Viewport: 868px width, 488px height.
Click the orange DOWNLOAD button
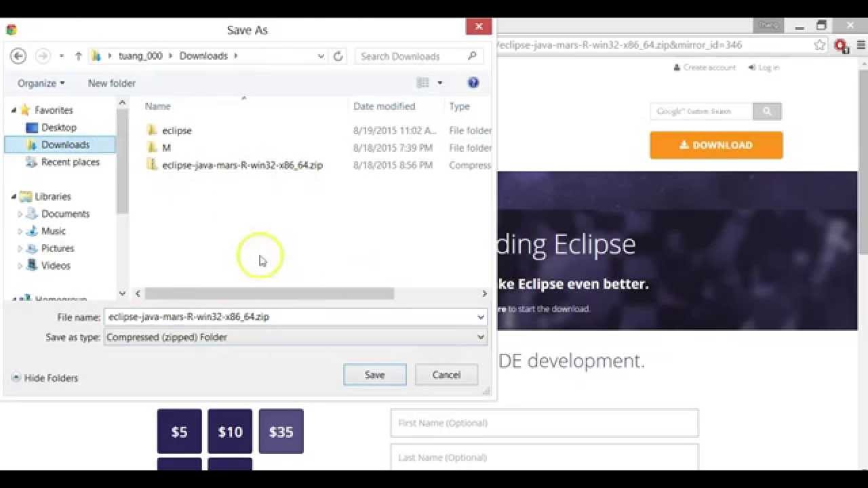pos(716,145)
